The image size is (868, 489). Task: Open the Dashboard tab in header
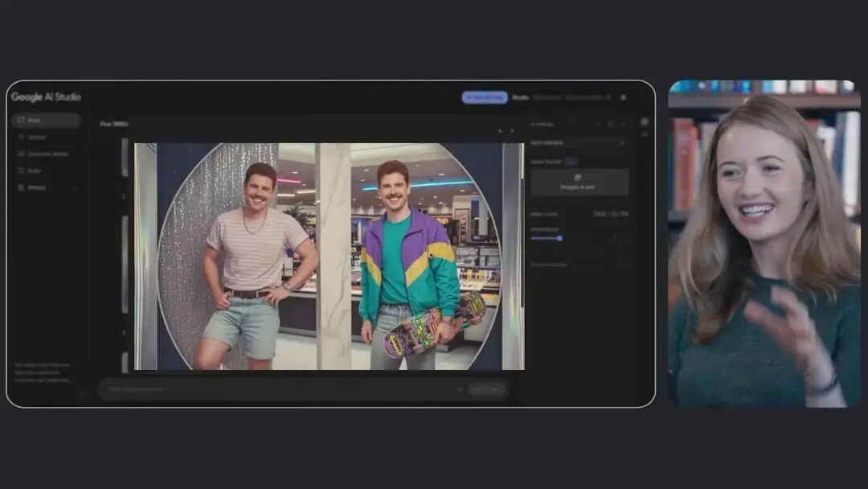point(547,97)
